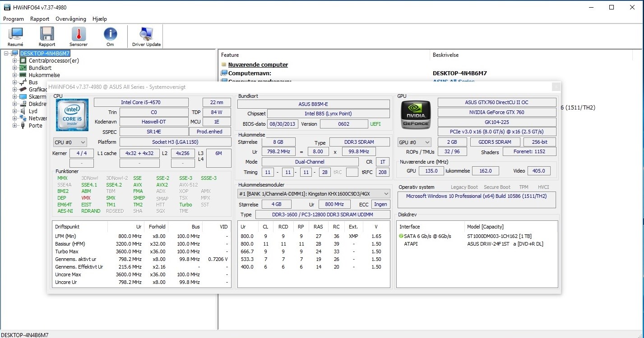This screenshot has height=338, width=644.
Task: Open the Program menu
Action: click(x=14, y=19)
